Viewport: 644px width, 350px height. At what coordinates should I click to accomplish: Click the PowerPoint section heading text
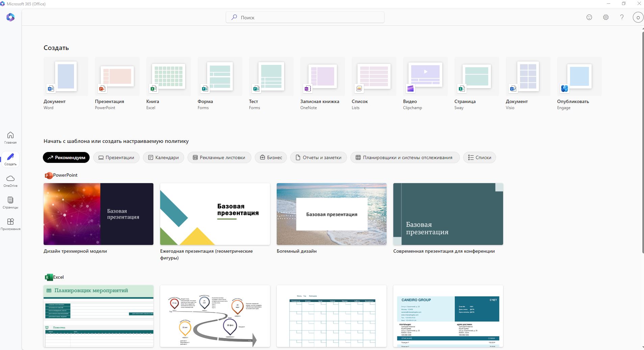tap(65, 175)
